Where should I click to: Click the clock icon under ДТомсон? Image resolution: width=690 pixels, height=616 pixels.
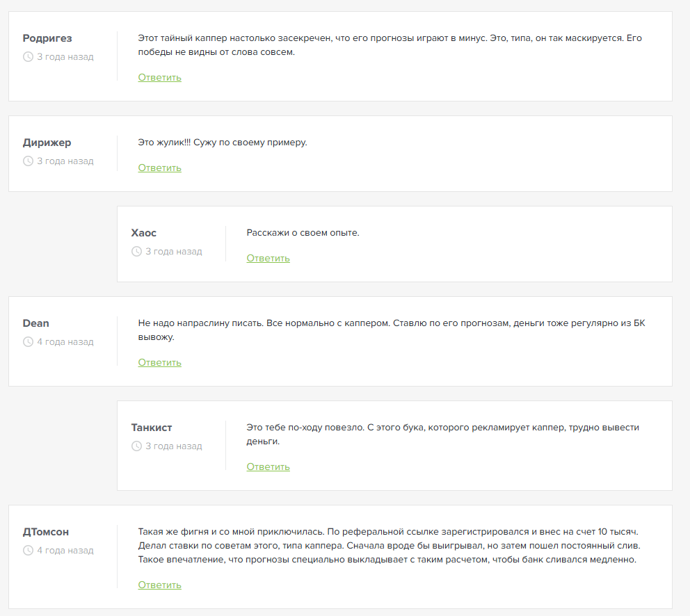pos(28,551)
